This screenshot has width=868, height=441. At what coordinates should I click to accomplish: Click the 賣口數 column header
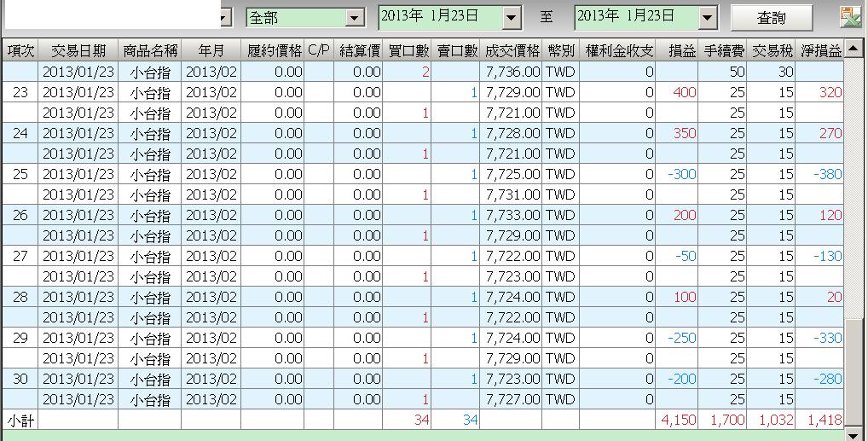point(455,51)
